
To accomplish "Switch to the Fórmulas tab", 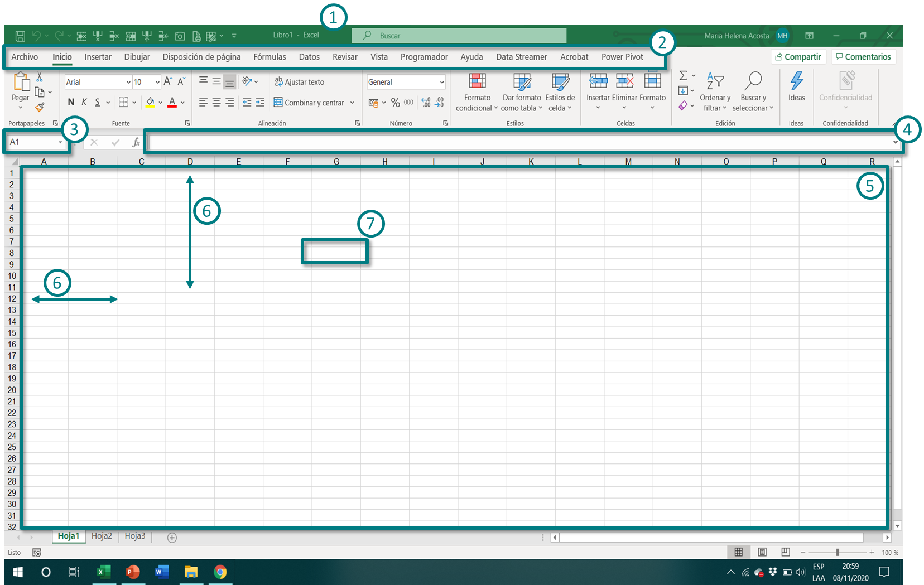I will (269, 57).
